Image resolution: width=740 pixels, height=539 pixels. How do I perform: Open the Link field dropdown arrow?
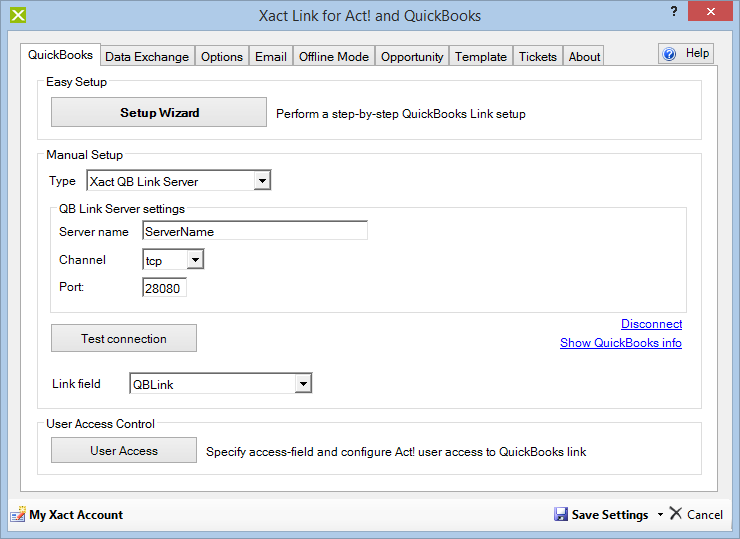click(303, 384)
